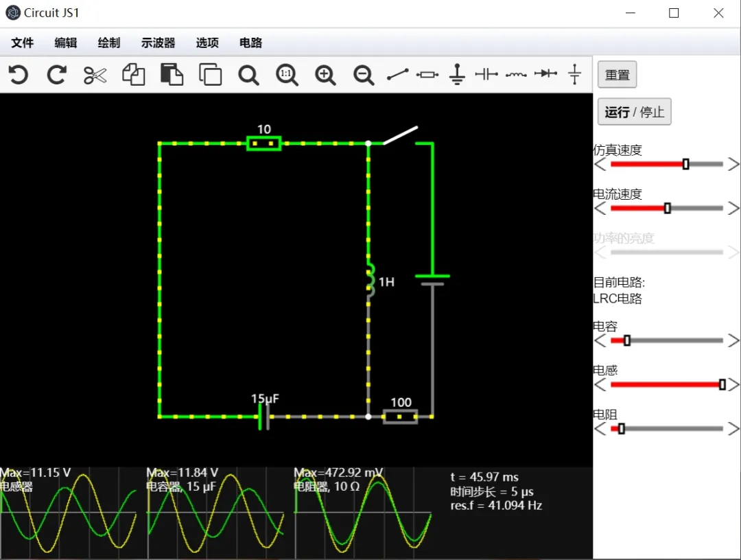Click the zoom 1:1 icon
Image resolution: width=741 pixels, height=560 pixels.
click(287, 75)
